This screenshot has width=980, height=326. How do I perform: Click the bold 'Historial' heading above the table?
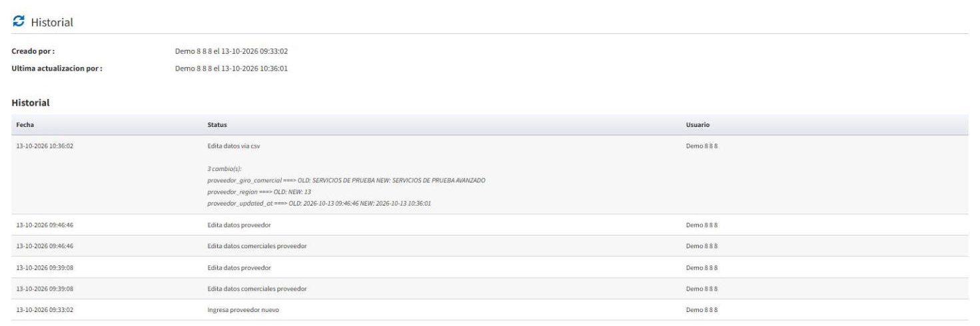[31, 103]
